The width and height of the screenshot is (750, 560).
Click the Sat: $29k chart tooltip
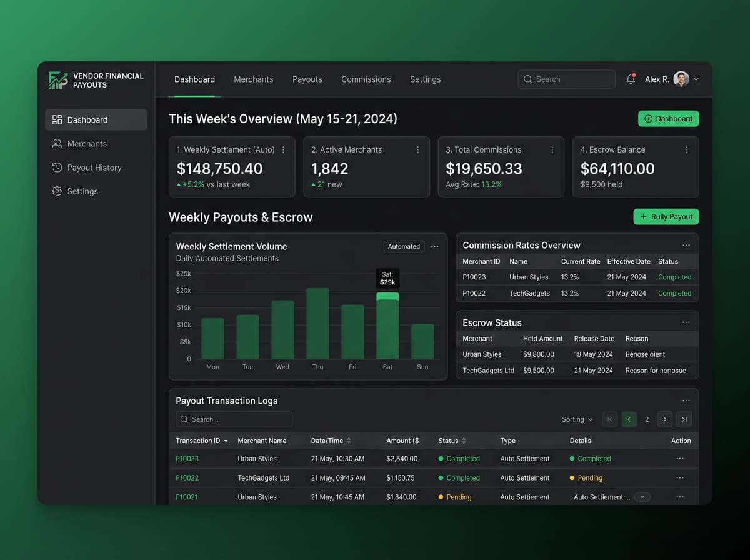(387, 279)
